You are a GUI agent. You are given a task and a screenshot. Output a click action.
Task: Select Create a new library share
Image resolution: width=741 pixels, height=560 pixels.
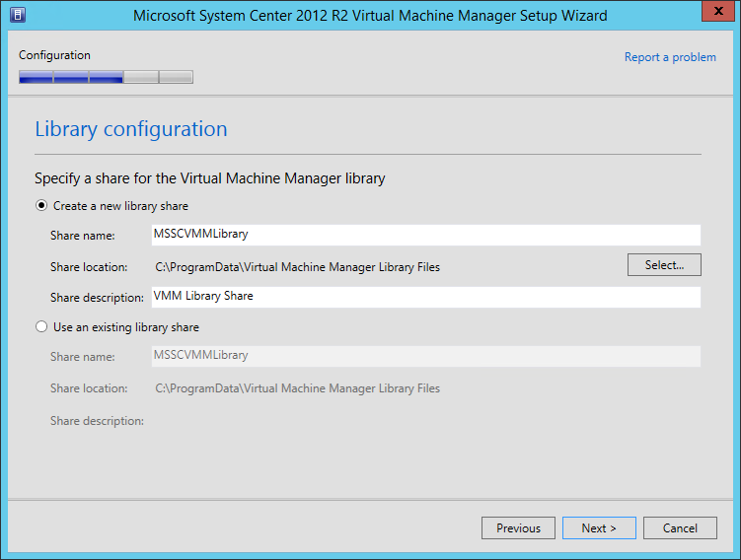point(112,206)
